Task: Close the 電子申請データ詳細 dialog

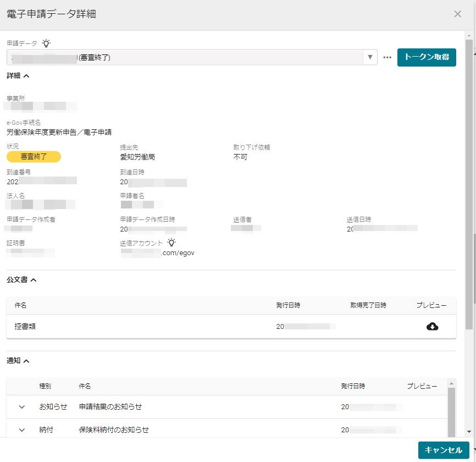Action: tap(457, 14)
